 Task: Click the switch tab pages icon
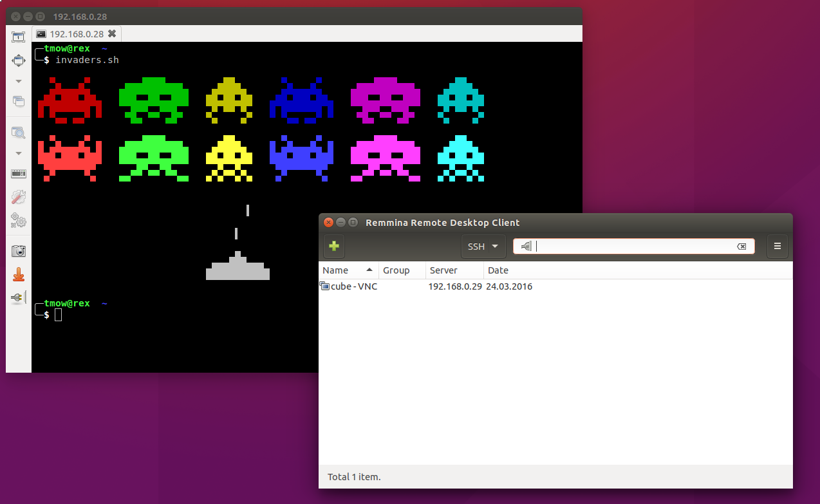coord(19,101)
